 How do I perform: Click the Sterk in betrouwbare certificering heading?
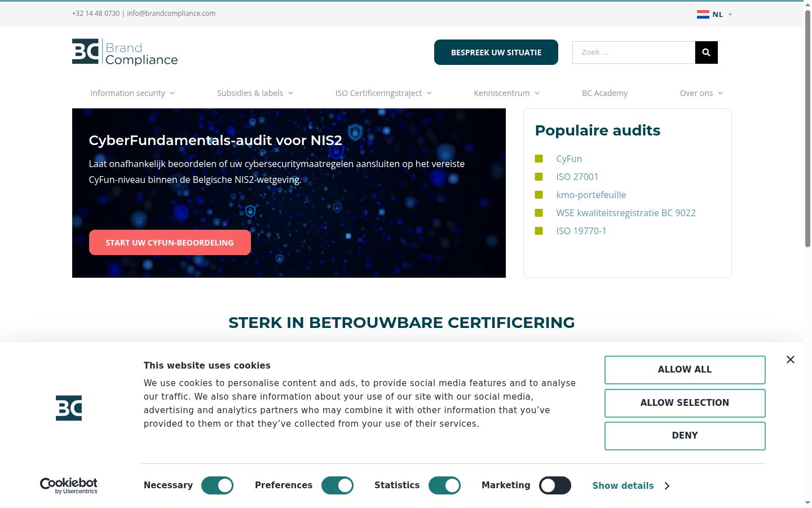[401, 322]
